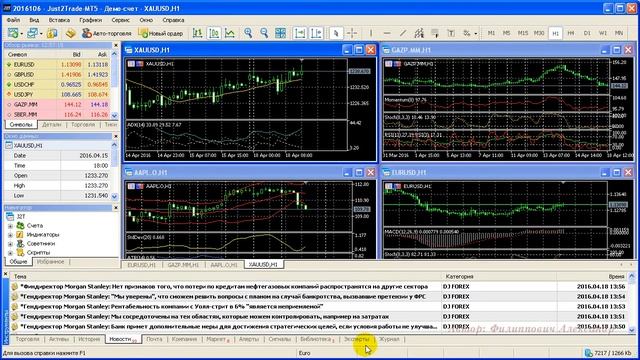Image resolution: width=640 pixels, height=360 pixels.
Task: Select EURUSD row in Market Watch
Action: tap(57, 64)
